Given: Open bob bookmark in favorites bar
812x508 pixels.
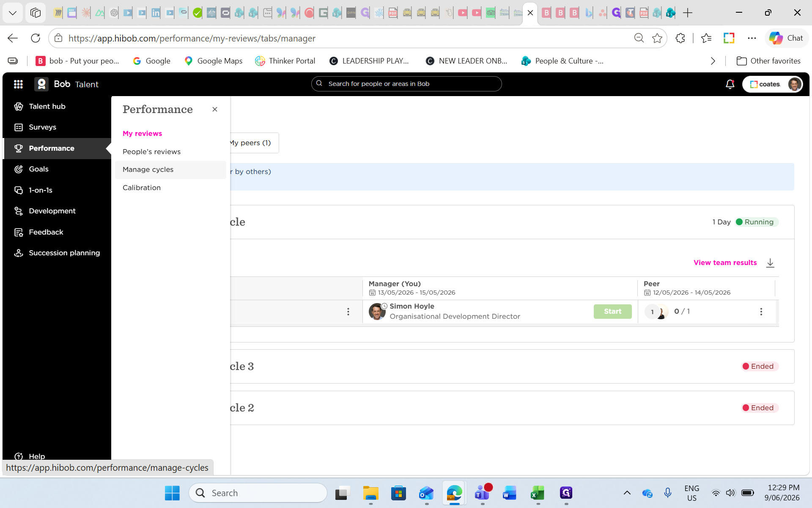Looking at the screenshot, I should (x=78, y=61).
